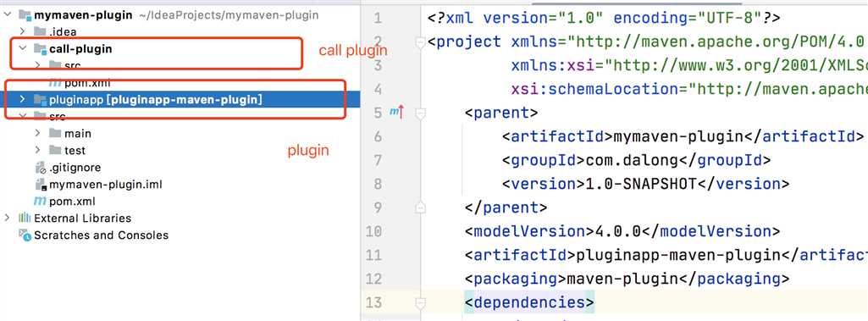Click line number 1 in the gutter
This screenshot has width=868, height=321.
[x=378, y=19]
